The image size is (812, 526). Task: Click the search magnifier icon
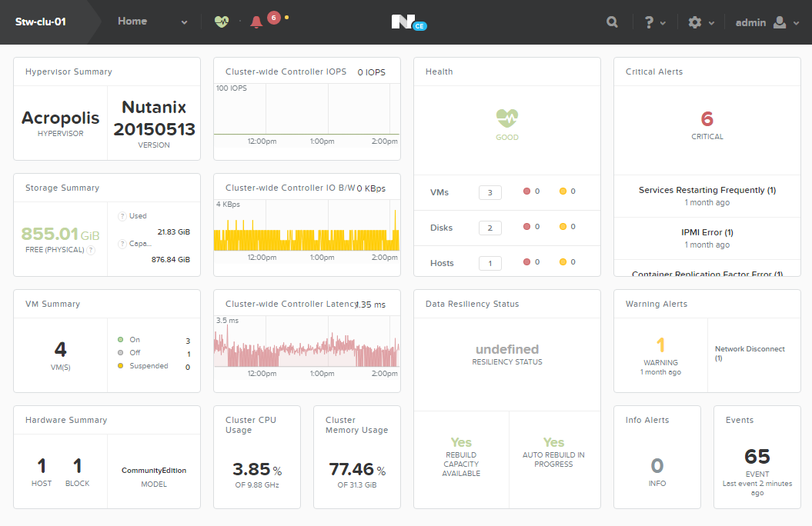[612, 22]
